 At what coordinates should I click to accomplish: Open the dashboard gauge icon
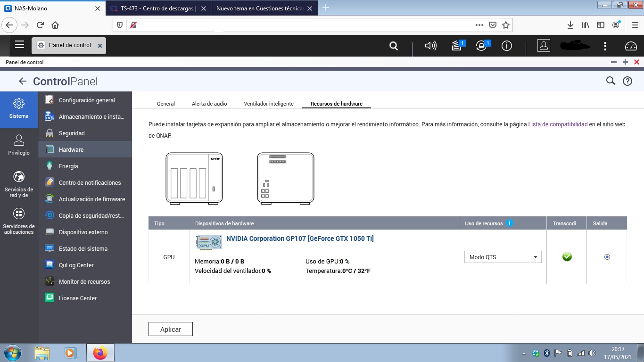[630, 46]
